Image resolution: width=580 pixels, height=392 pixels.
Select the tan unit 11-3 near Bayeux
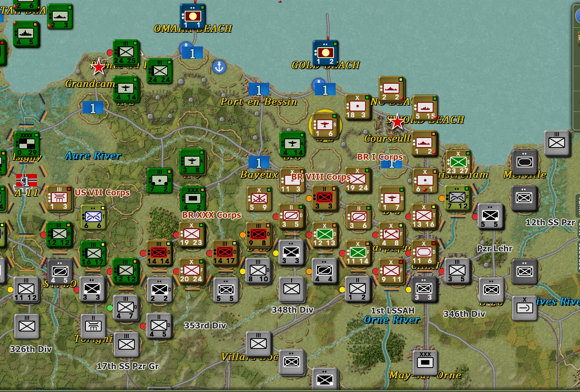coord(292,181)
